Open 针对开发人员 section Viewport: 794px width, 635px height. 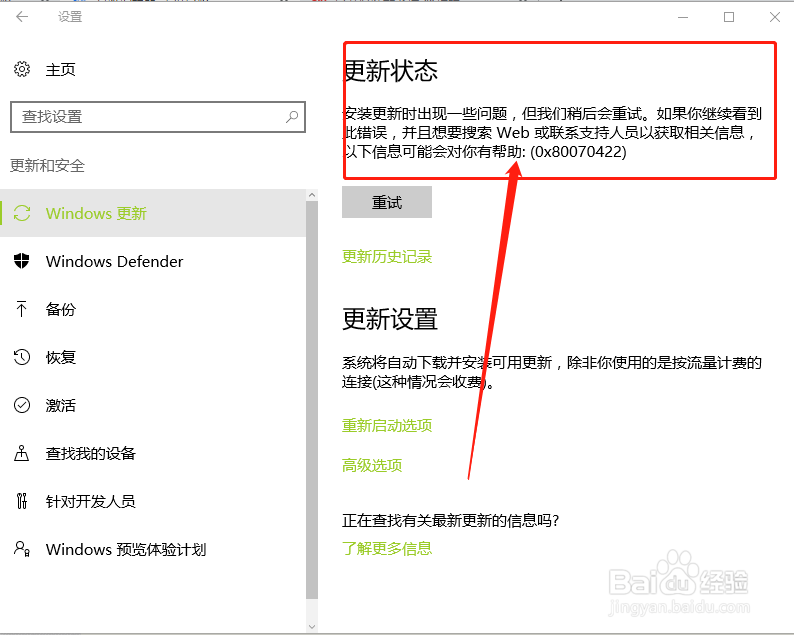pos(153,501)
